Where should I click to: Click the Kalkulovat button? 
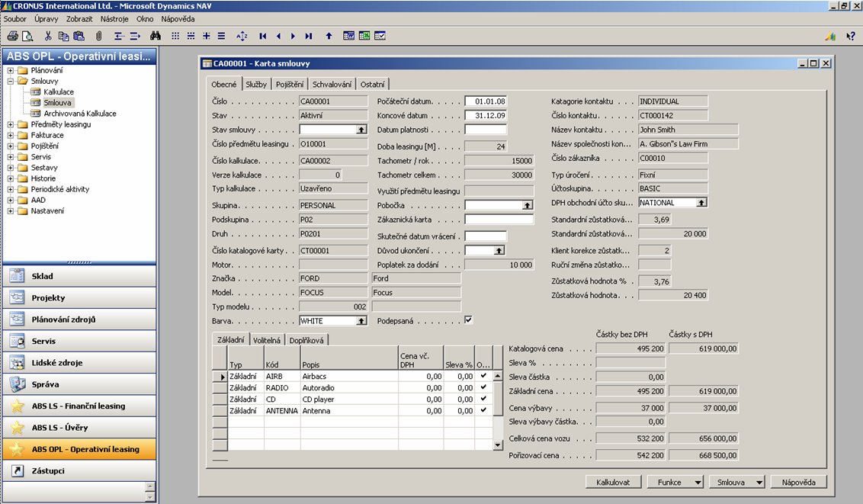(x=613, y=482)
